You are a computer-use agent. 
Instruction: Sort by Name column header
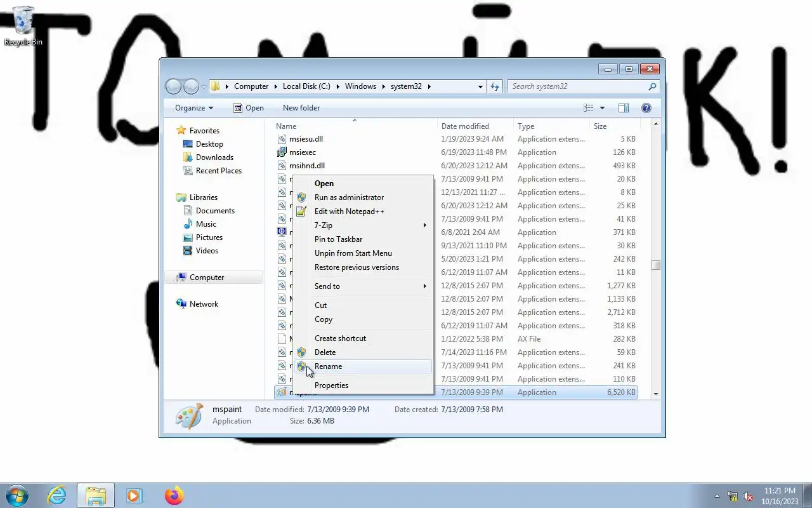pos(354,126)
